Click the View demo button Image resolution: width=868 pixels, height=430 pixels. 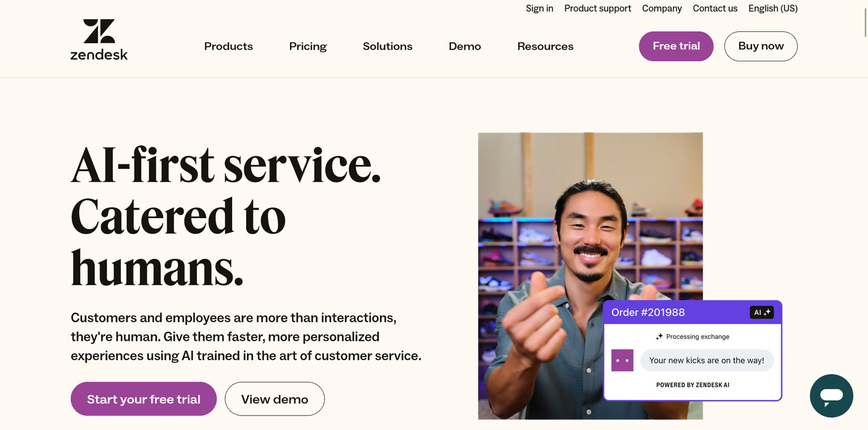click(x=275, y=399)
